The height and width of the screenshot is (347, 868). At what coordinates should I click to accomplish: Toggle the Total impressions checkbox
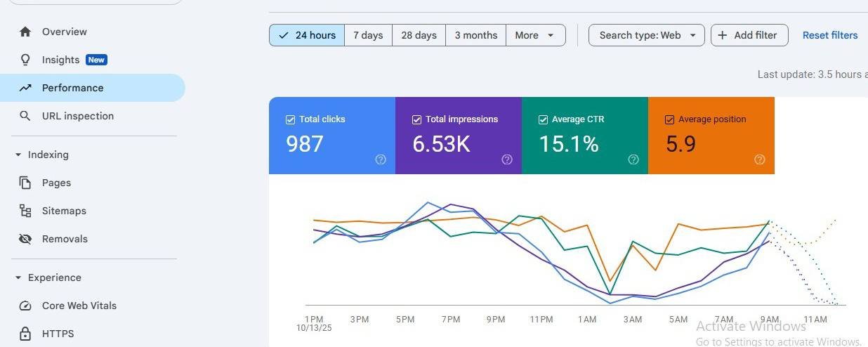(416, 119)
